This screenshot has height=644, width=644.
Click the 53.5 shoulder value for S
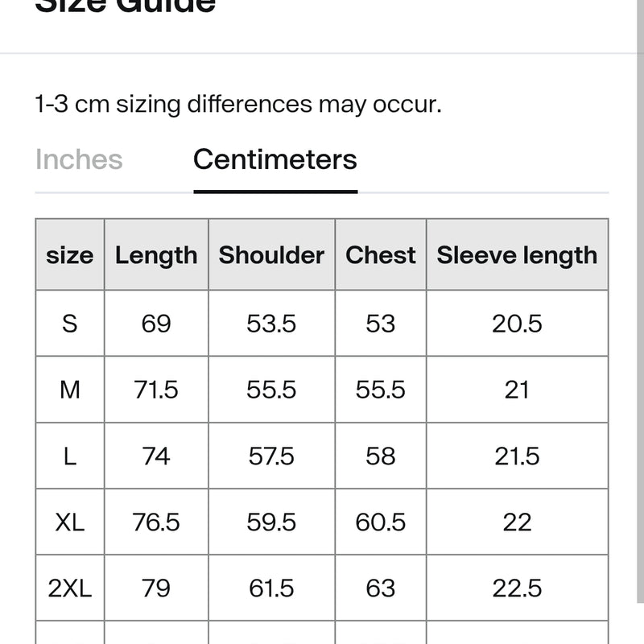tap(271, 324)
